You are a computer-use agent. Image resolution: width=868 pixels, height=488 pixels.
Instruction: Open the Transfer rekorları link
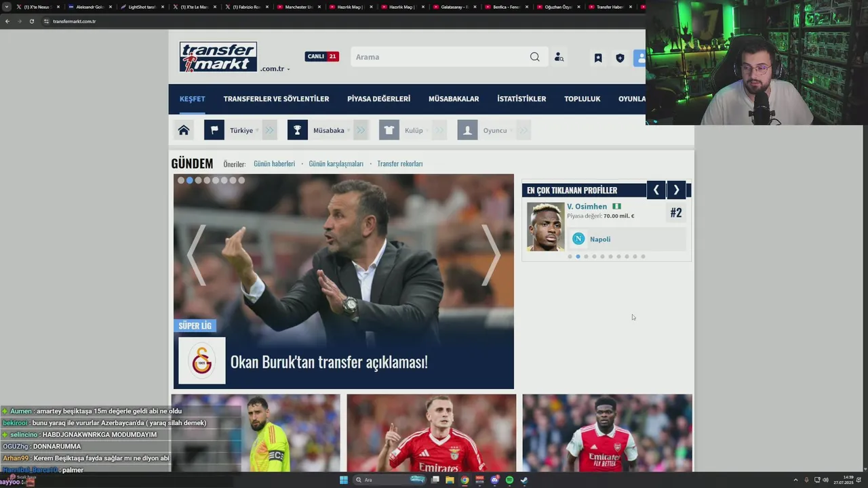[x=399, y=163]
